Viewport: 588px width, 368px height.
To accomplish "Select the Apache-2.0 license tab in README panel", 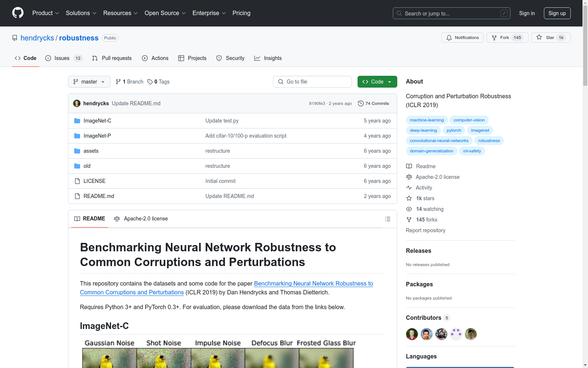I will coord(141,219).
